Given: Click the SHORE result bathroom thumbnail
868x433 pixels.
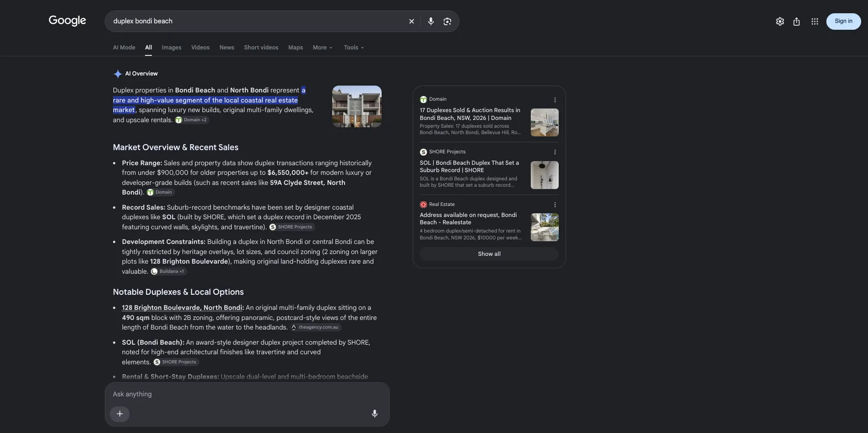Looking at the screenshot, I should (545, 175).
